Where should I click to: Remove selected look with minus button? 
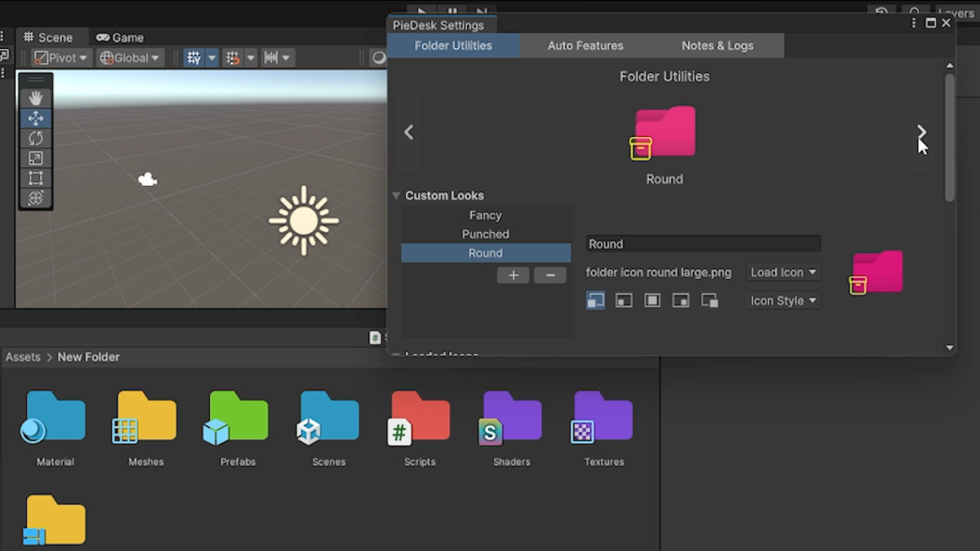pyautogui.click(x=550, y=275)
